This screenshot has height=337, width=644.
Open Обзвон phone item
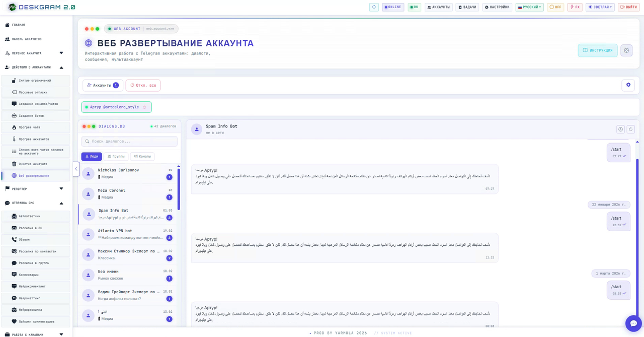click(x=36, y=239)
